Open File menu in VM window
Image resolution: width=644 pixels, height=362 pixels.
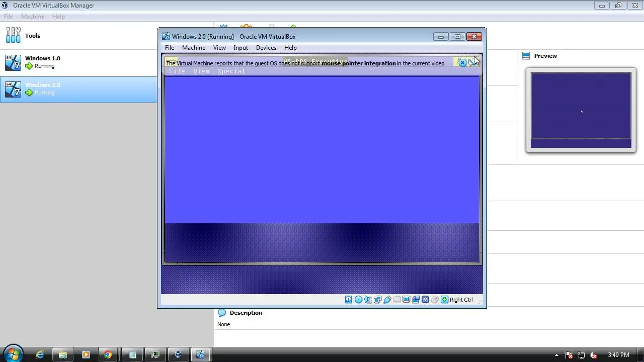point(170,48)
